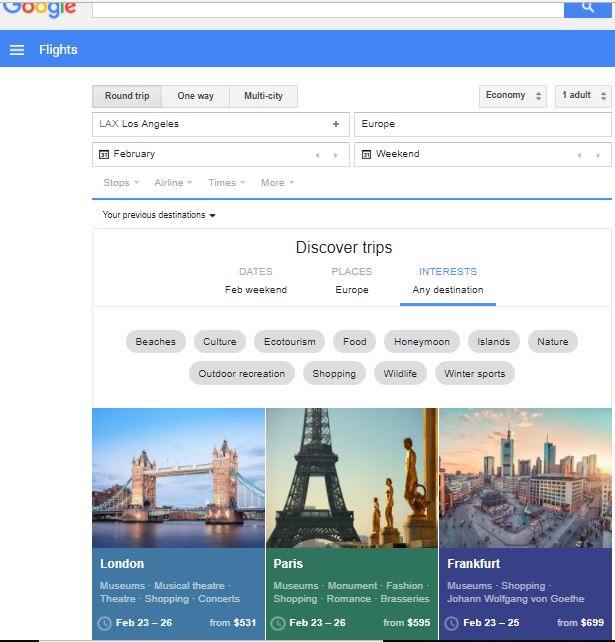Image resolution: width=615 pixels, height=642 pixels.
Task: Click Frankfurt dates Feb 23 – 25
Action: 491,623
